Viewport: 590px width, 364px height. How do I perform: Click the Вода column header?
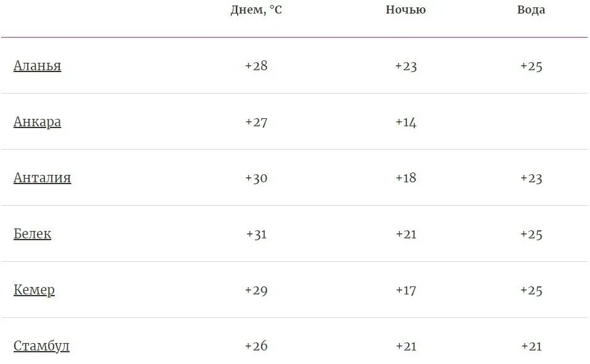(531, 10)
